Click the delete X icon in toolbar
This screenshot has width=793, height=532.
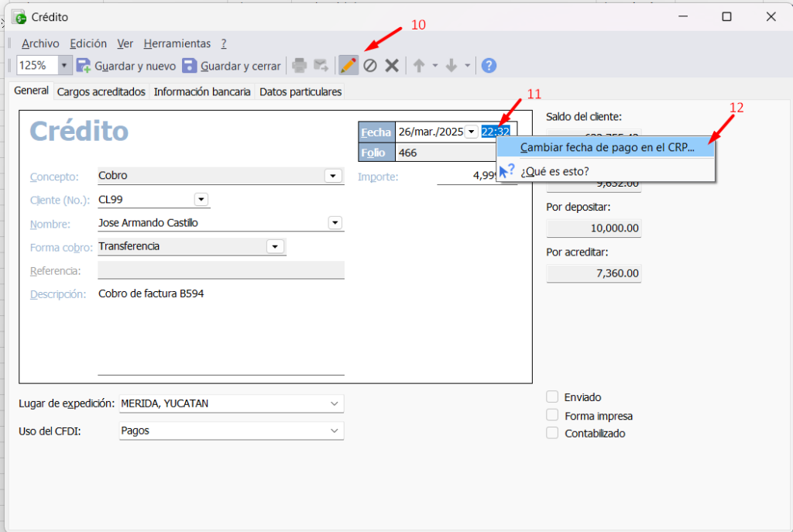coord(392,66)
